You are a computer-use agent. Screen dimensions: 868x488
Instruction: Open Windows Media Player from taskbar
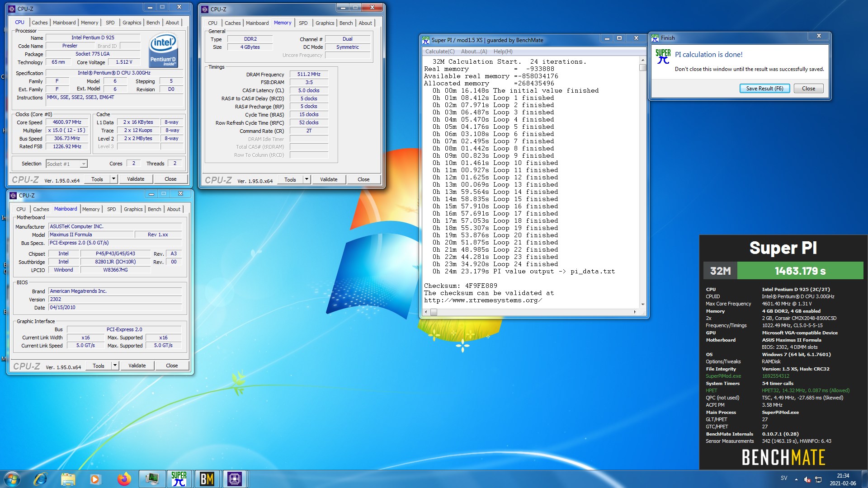pyautogui.click(x=95, y=479)
